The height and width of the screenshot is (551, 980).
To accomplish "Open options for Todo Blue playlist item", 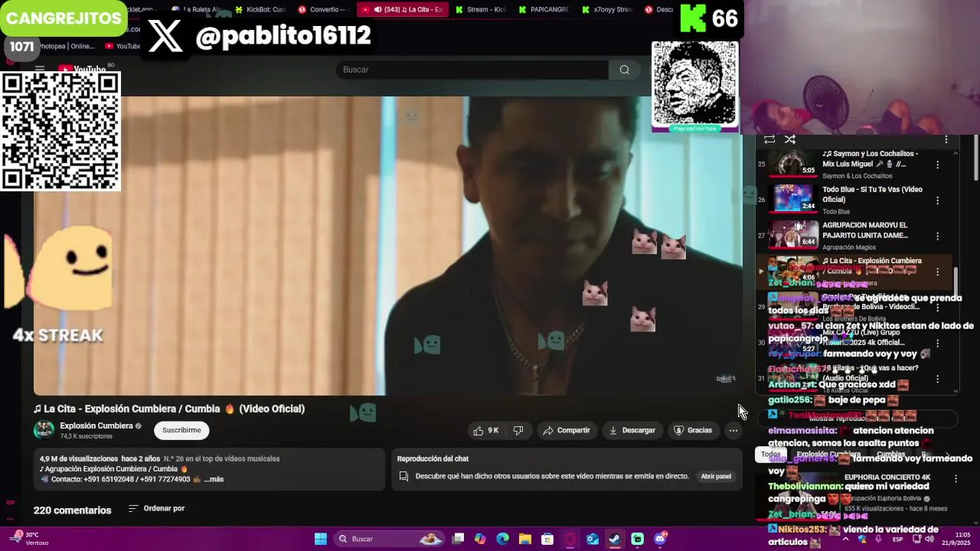I will tap(937, 201).
